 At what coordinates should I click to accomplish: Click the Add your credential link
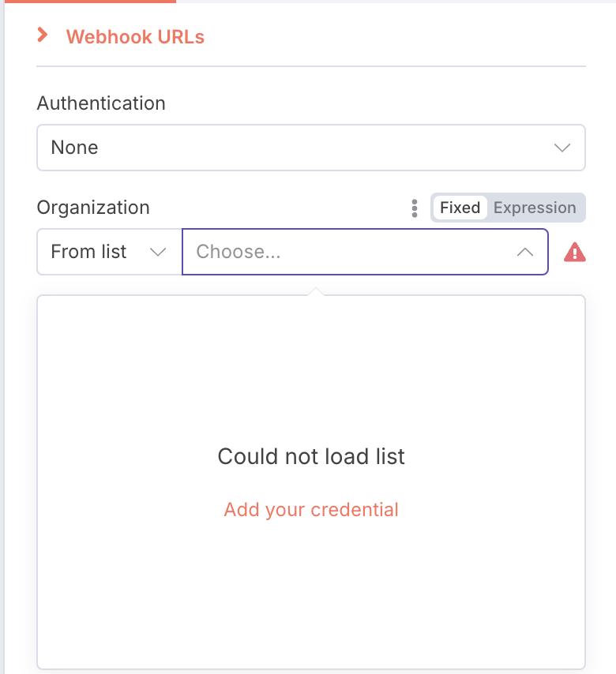click(311, 510)
